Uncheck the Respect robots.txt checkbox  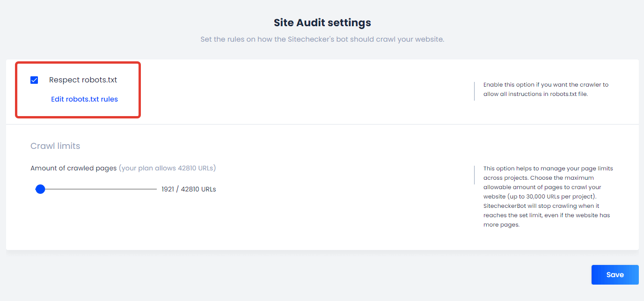pyautogui.click(x=34, y=80)
